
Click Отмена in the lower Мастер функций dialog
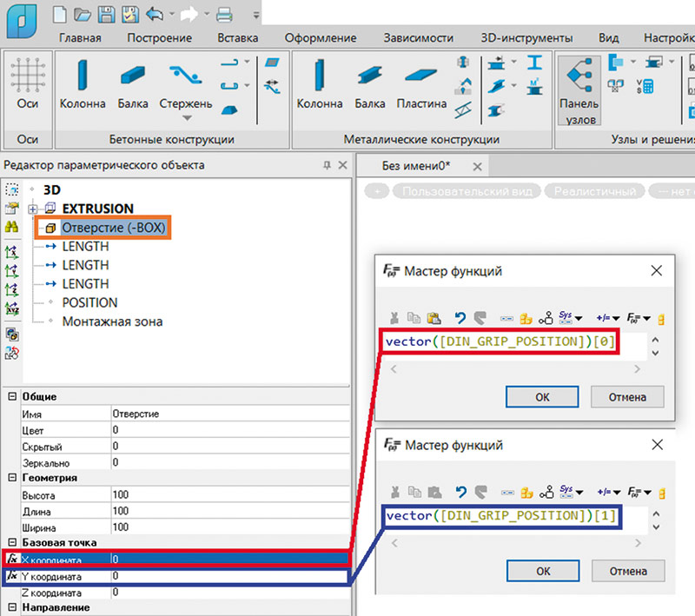[x=627, y=571]
